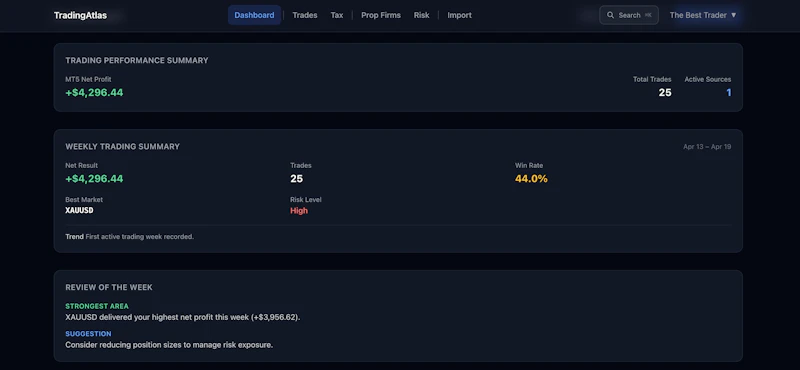
Task: Focus the Search field
Action: [x=629, y=15]
